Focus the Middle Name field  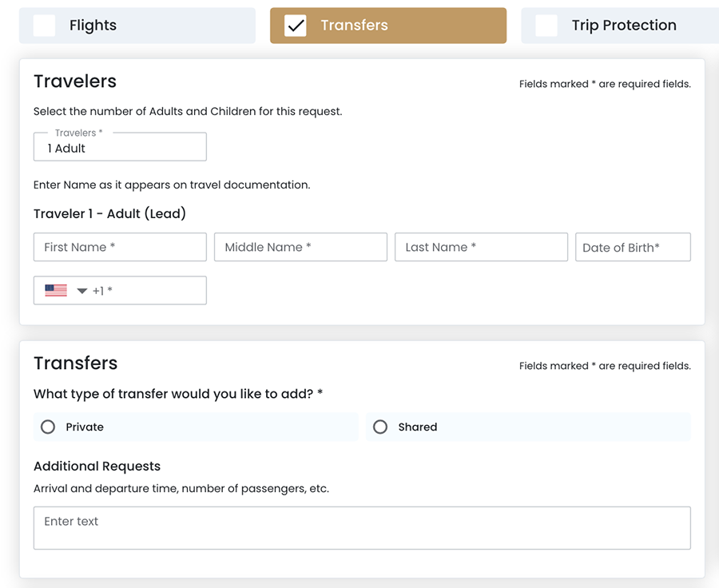click(300, 248)
